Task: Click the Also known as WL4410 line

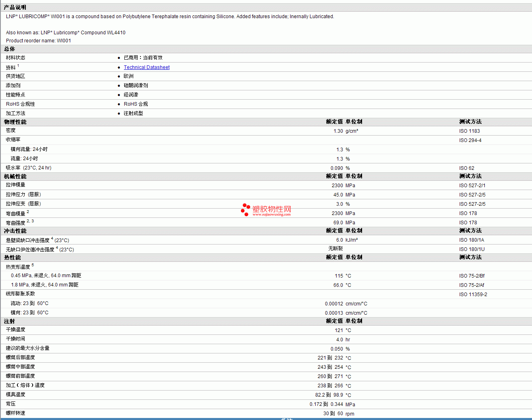Action: 66,33
